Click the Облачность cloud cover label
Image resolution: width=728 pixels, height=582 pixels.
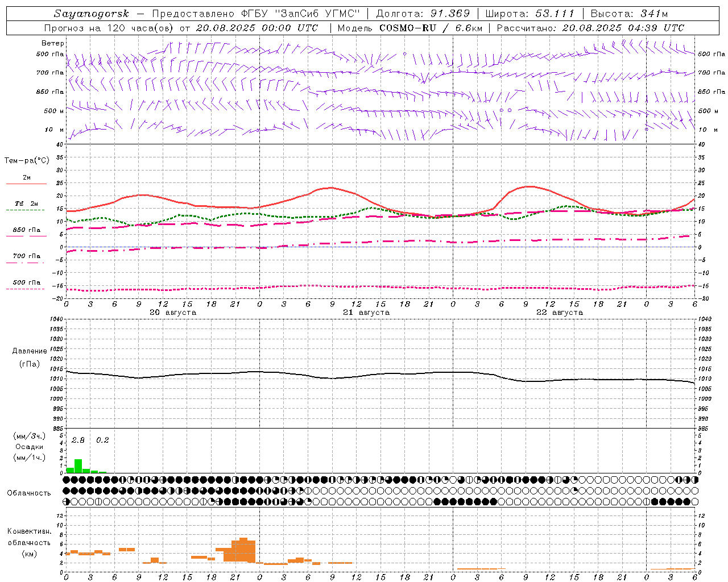[29, 493]
